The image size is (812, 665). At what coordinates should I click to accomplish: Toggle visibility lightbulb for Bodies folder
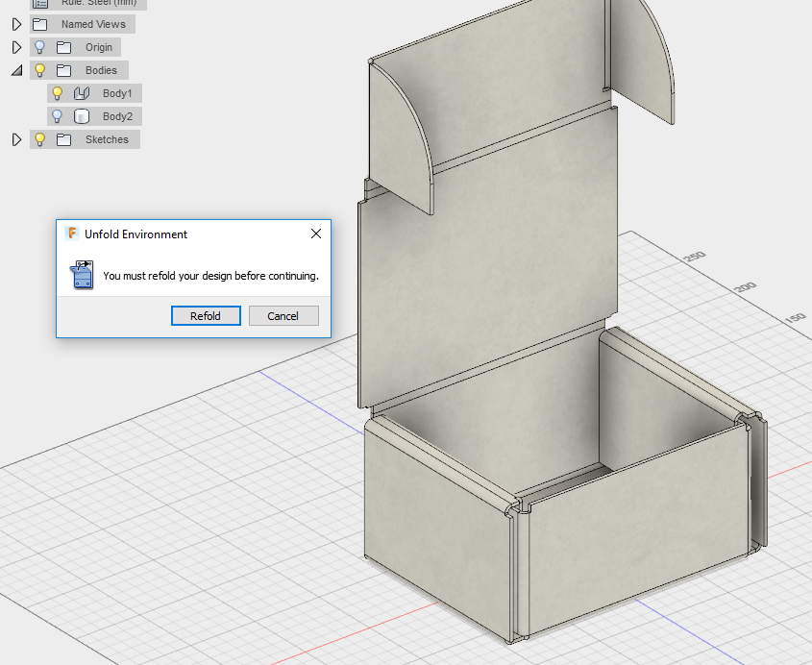(x=39, y=70)
